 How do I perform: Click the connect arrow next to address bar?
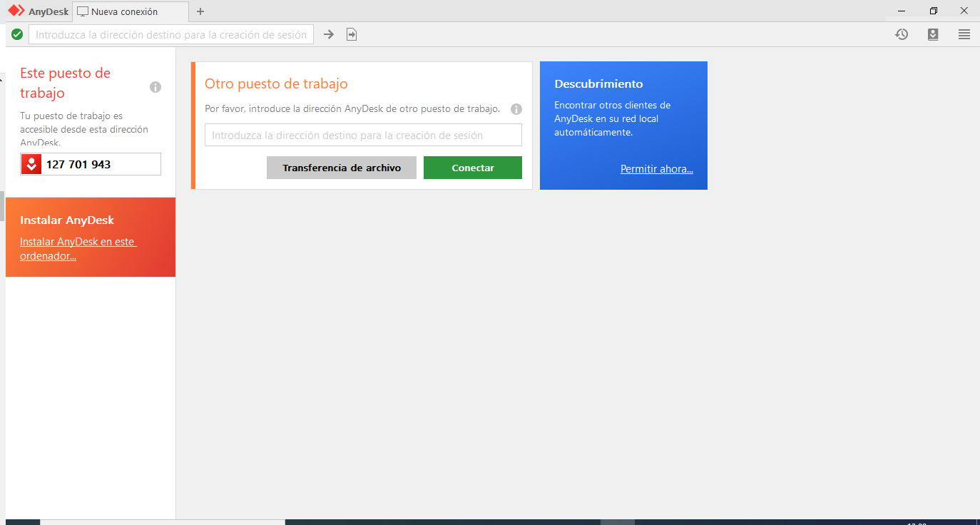[329, 34]
